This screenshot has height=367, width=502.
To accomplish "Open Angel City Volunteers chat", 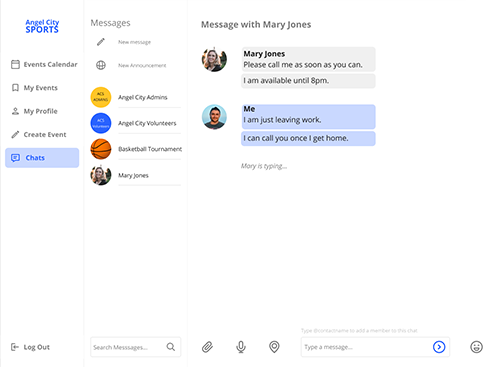I will click(136, 123).
